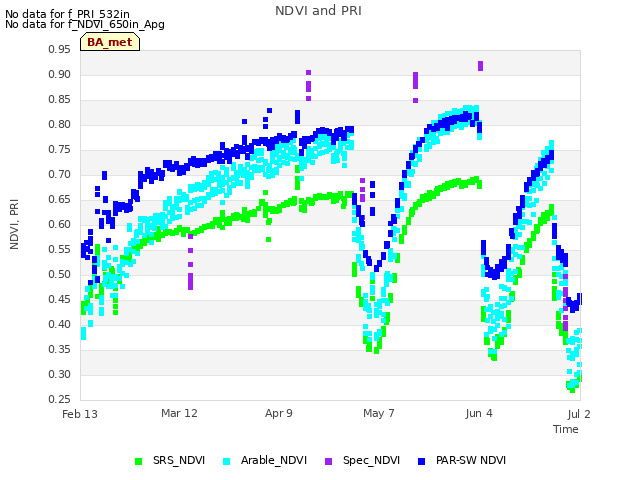The image size is (640, 480).
Task: Select the PAR-SW NDVI legend label
Action: click(471, 460)
